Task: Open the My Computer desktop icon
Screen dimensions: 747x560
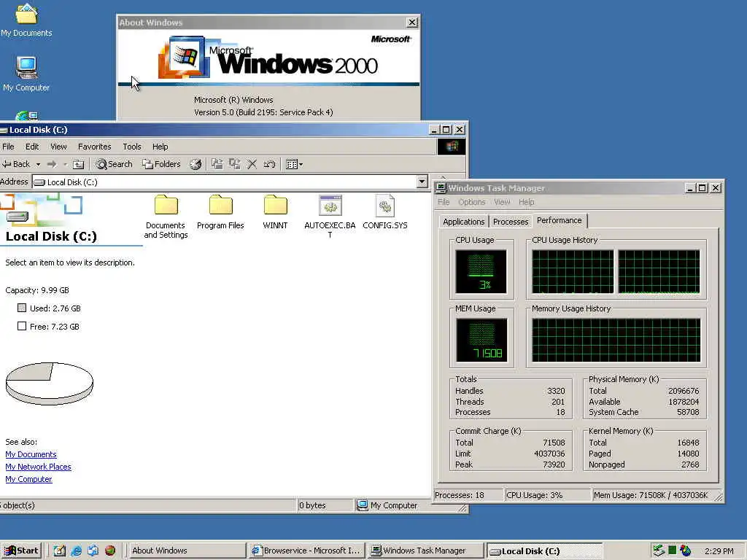Action: [26, 74]
